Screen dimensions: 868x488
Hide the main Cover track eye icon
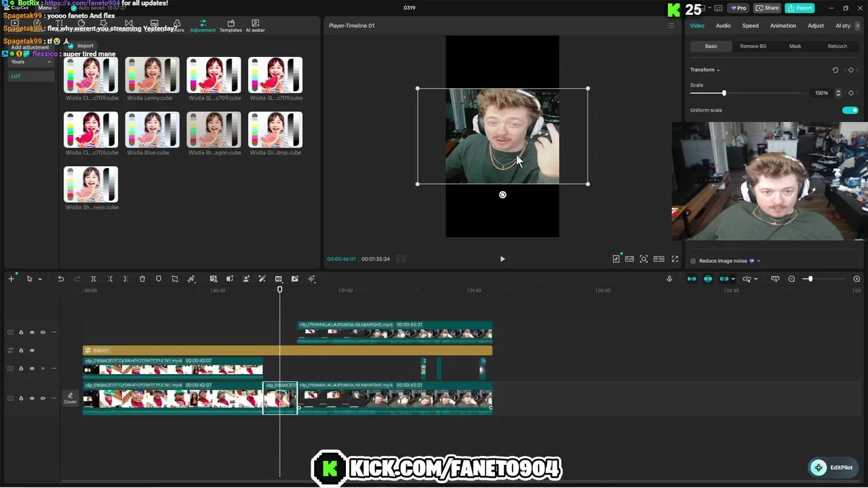click(x=32, y=398)
